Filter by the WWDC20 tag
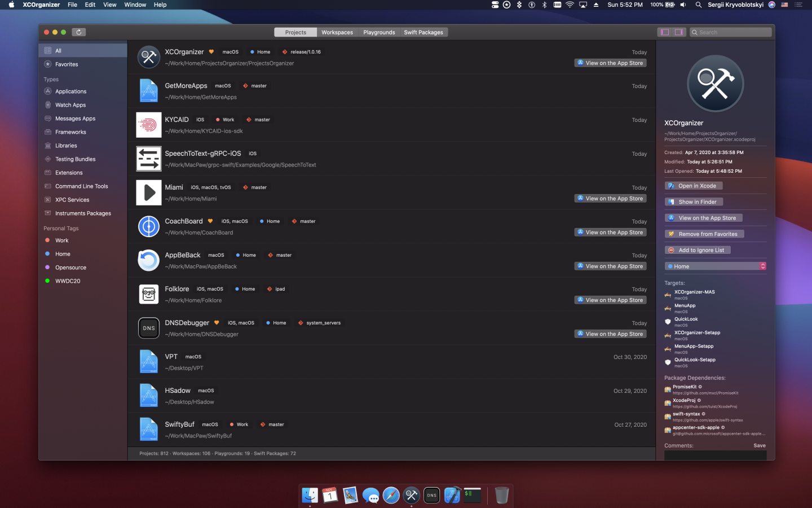 [x=83, y=281]
